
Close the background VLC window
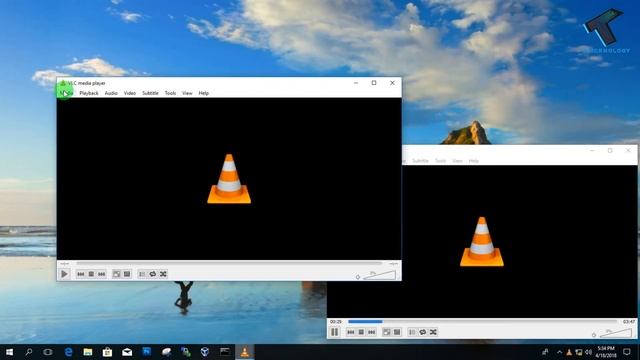tap(628, 151)
